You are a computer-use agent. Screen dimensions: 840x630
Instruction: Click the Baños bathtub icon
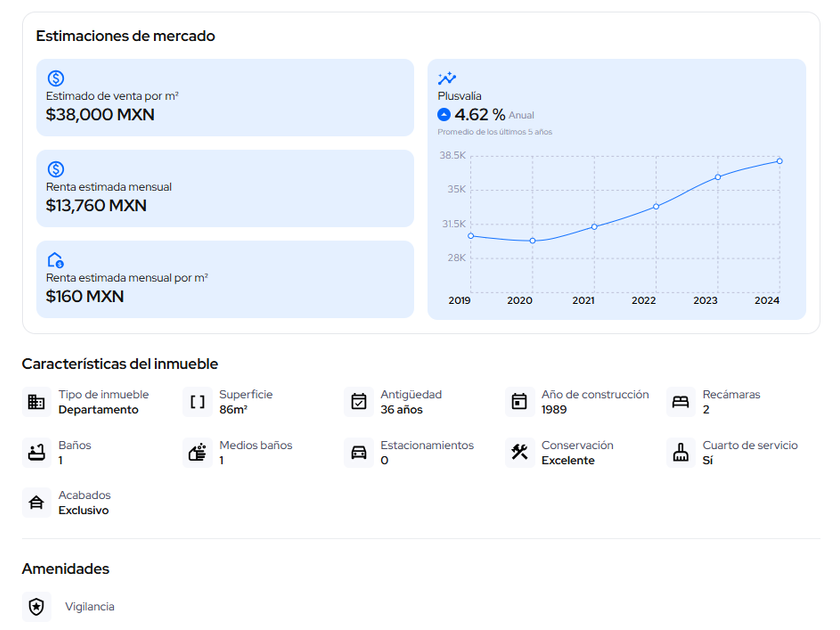[x=37, y=452]
